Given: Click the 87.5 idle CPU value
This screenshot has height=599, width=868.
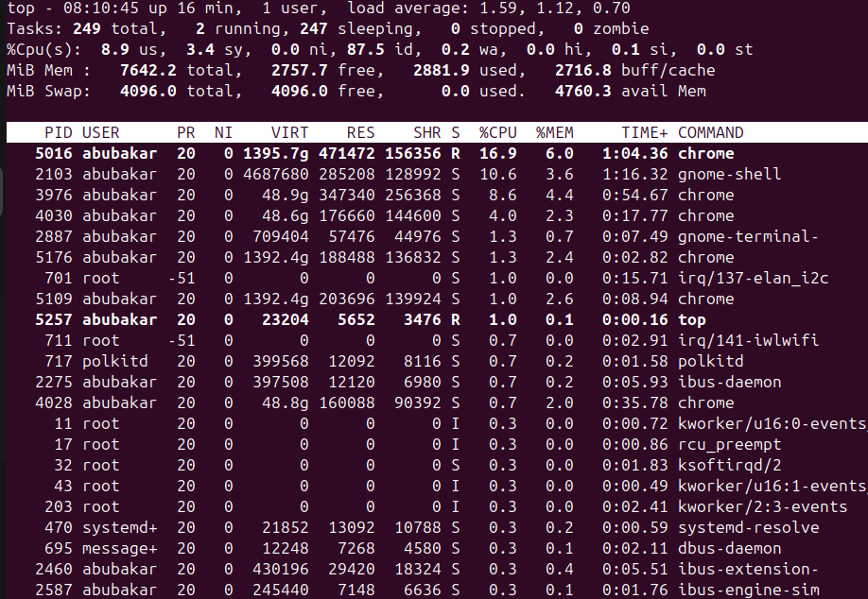Looking at the screenshot, I should 365,50.
